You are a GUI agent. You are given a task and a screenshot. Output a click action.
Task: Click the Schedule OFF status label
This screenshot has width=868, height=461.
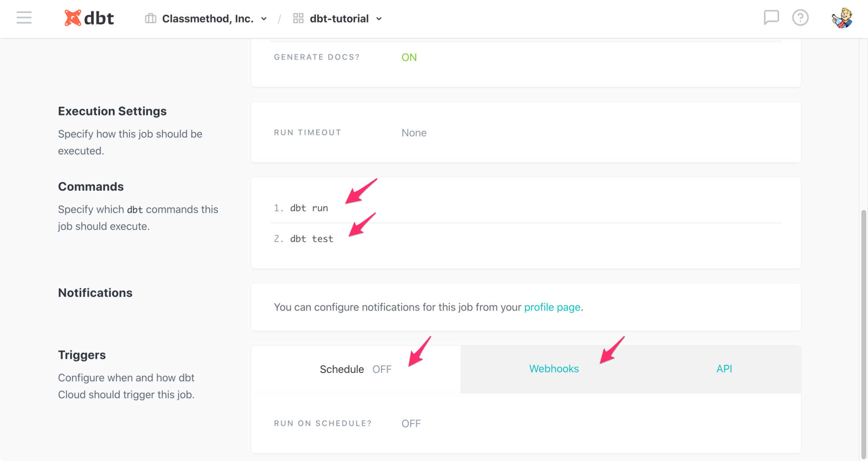(x=382, y=369)
